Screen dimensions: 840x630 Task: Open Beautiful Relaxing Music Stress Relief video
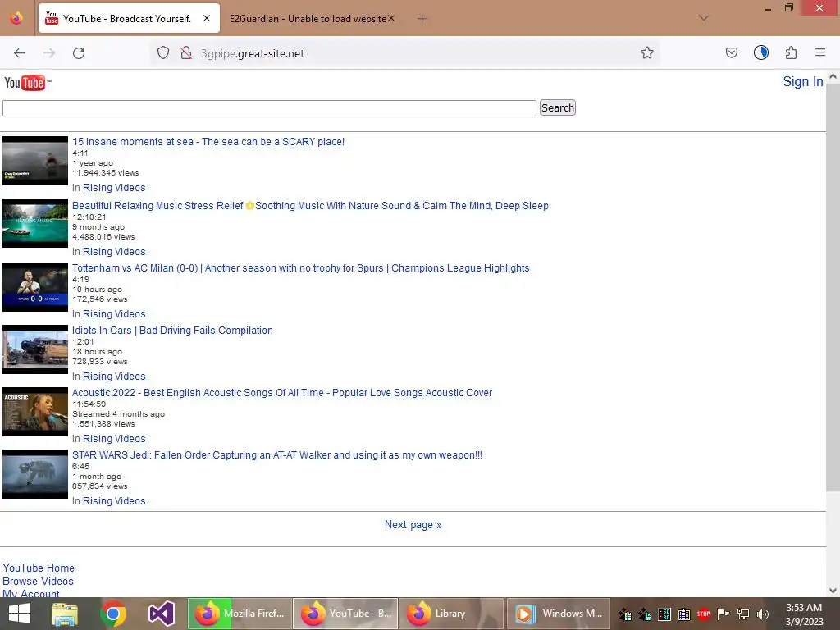coord(310,206)
